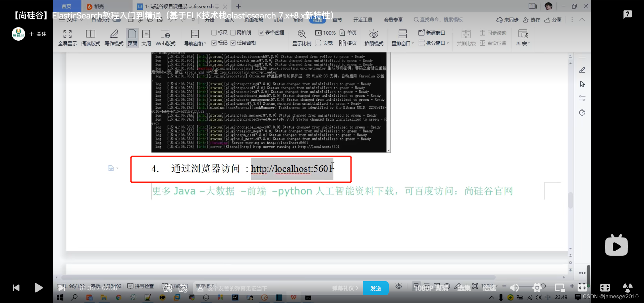Screen dimensions: 644x303
Task: Switch to 大纲 outline view
Action: coord(146,37)
